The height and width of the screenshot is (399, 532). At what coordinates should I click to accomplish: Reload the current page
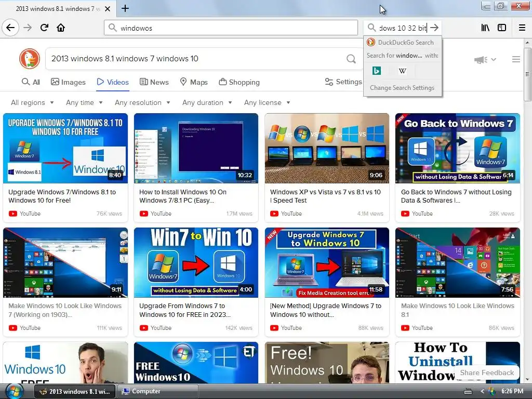point(44,28)
